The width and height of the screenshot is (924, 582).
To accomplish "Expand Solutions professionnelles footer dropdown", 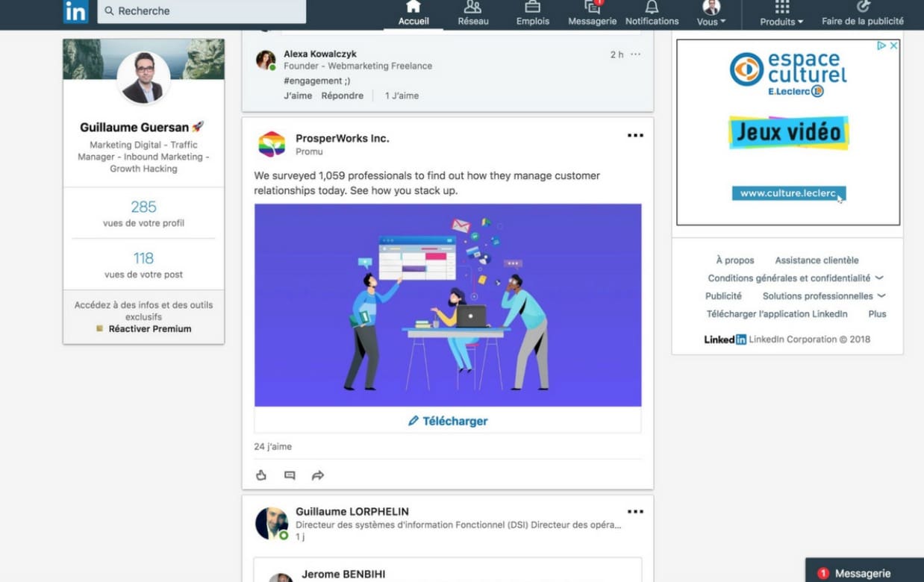I will point(881,296).
